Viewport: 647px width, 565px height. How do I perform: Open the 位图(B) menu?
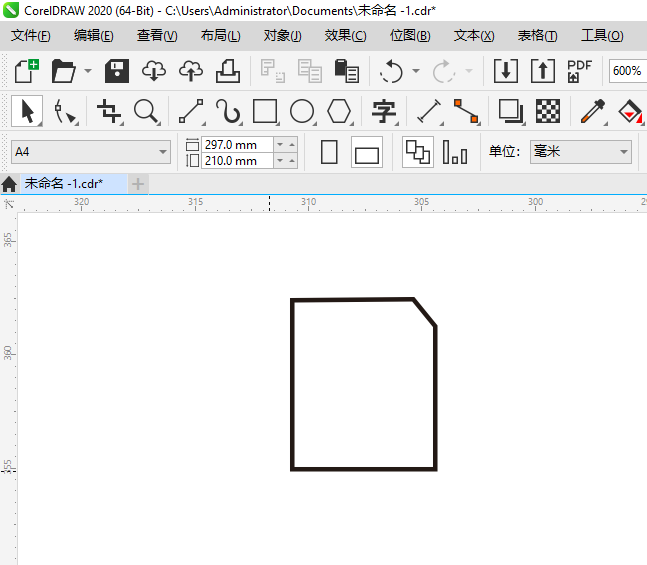[x=410, y=36]
